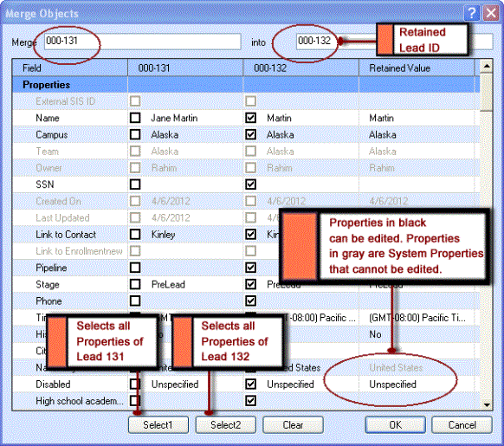Click the Merge source ID field 000-131
504x446 pixels.
click(x=142, y=42)
